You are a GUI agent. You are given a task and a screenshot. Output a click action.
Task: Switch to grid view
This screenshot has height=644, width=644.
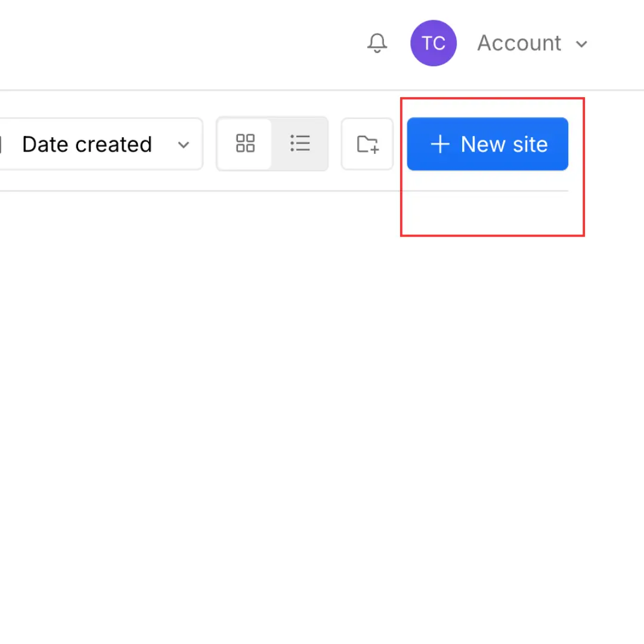[245, 144]
